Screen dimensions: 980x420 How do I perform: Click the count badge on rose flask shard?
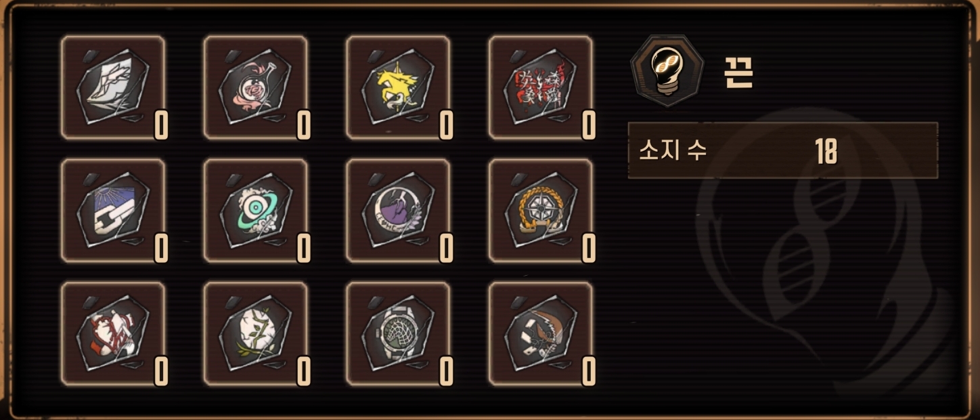pos(304,125)
